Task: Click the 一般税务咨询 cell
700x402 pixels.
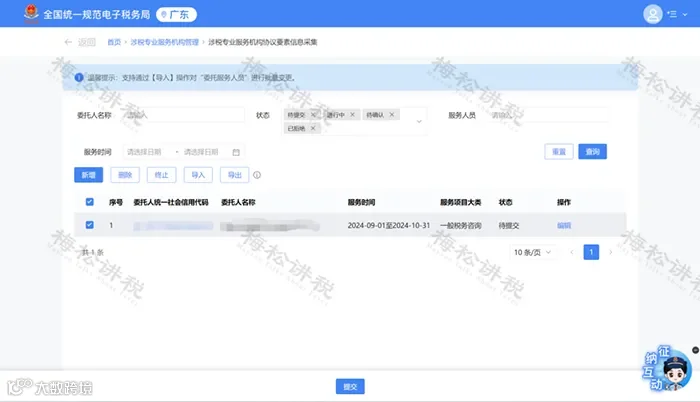Action: click(x=461, y=226)
